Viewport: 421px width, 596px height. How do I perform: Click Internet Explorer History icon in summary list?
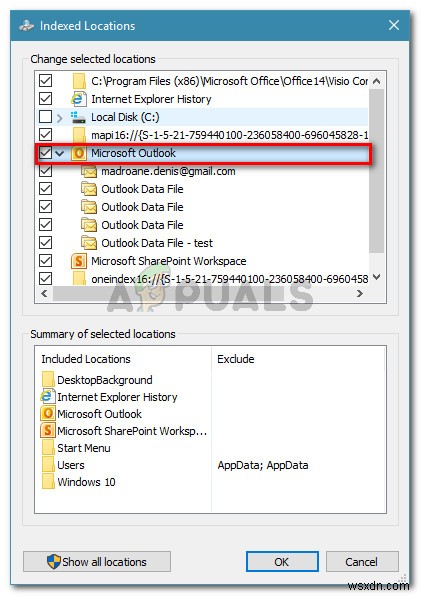tap(47, 397)
